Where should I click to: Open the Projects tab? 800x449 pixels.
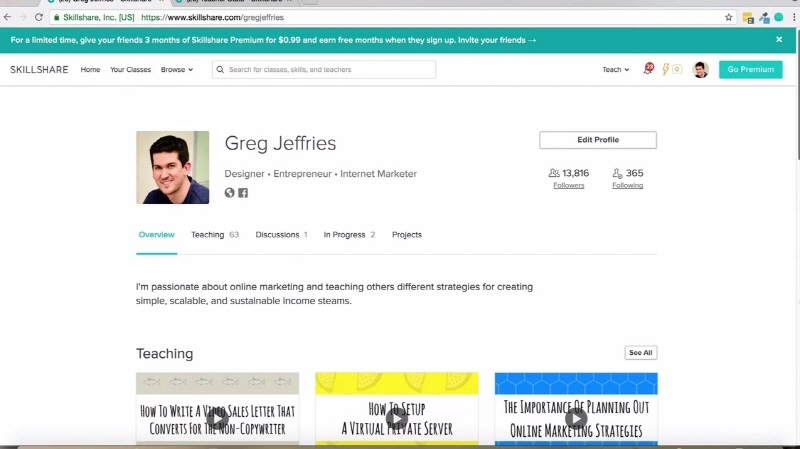point(407,235)
